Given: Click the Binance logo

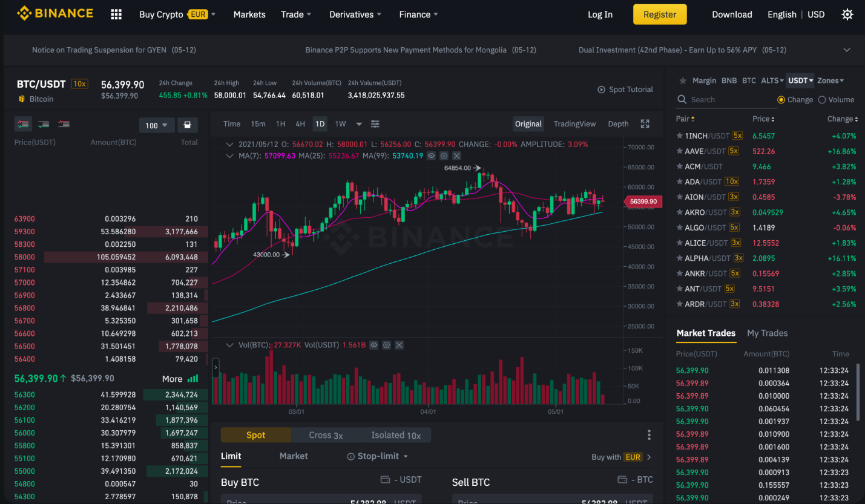Looking at the screenshot, I should tap(55, 13).
